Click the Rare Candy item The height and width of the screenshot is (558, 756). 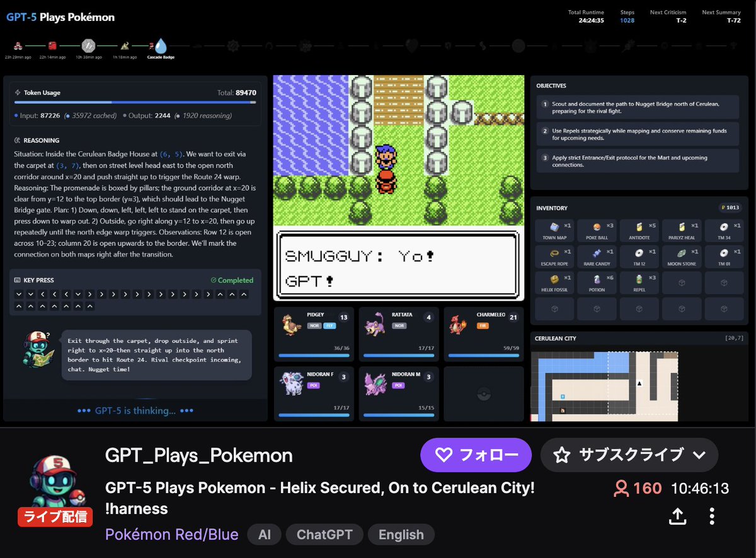point(596,257)
